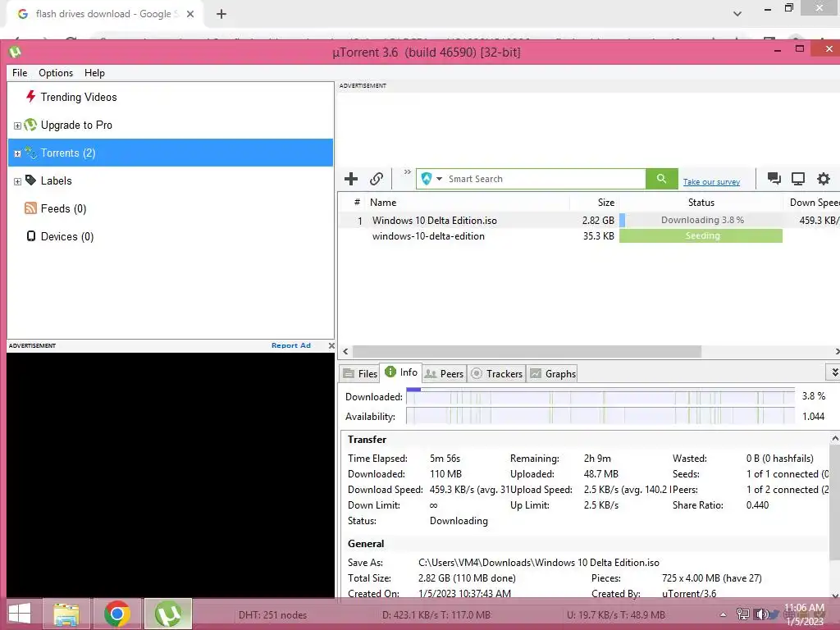Click the download speed status bar entry
840x630 pixels.
[x=436, y=615]
